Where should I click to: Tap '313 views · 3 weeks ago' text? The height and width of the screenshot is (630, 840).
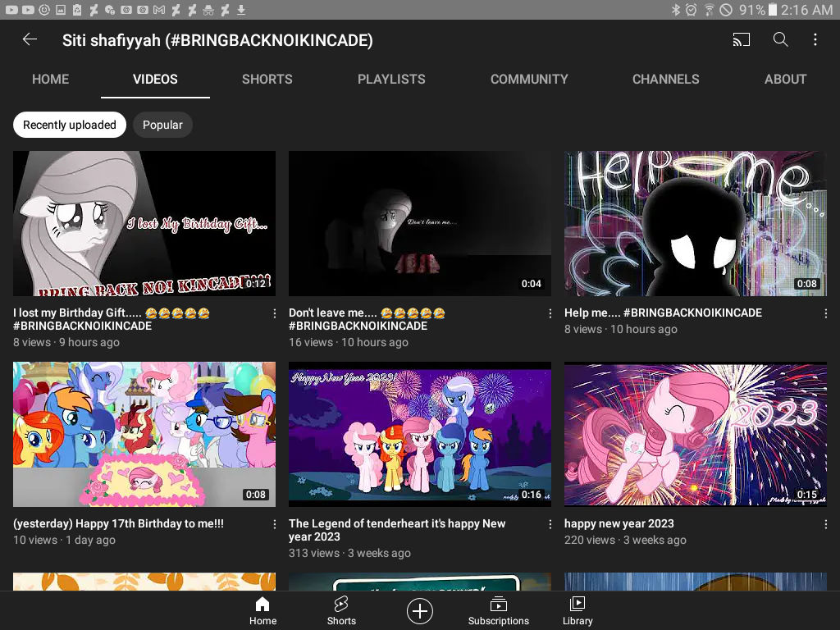coord(349,553)
